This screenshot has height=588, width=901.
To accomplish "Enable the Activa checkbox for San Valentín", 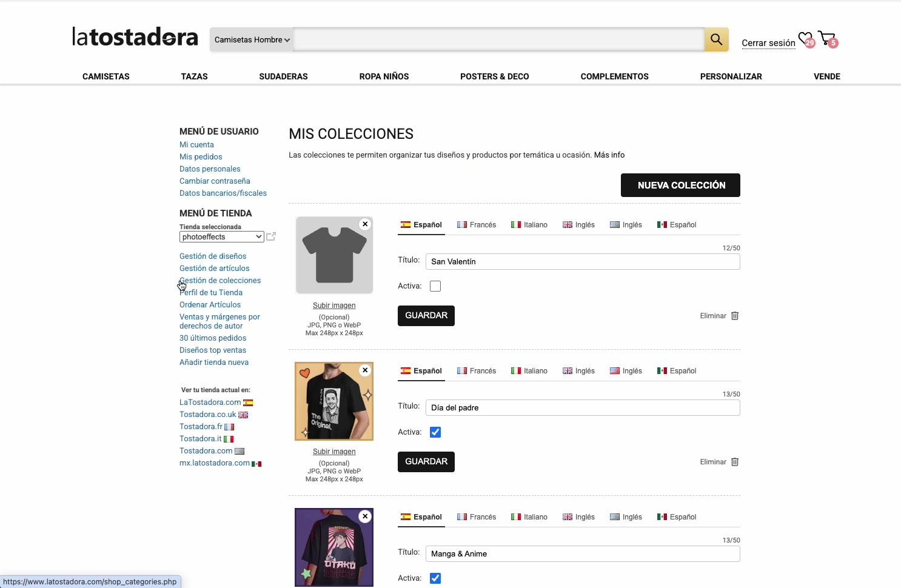I will pos(435,286).
